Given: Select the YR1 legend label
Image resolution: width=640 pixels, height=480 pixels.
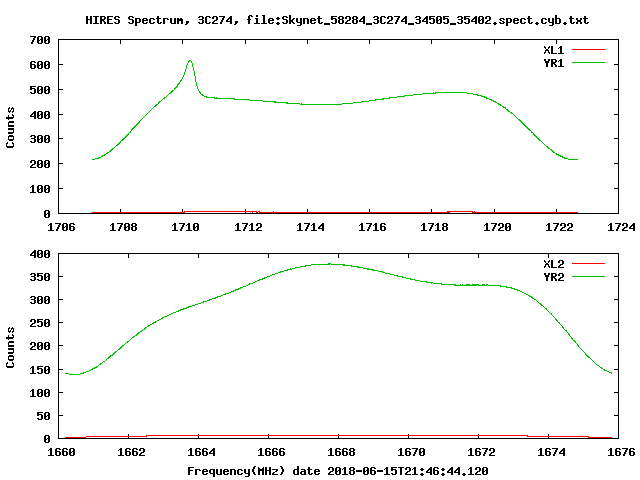Looking at the screenshot, I should tap(553, 63).
